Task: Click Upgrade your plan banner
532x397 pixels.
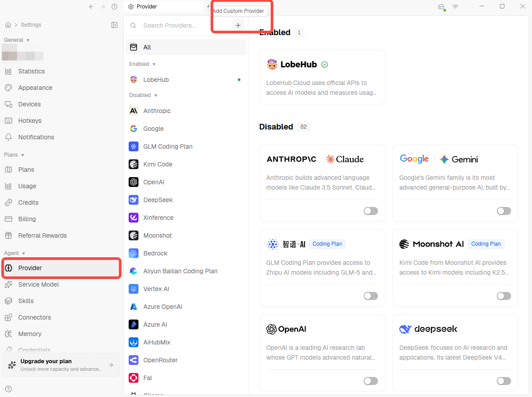Action: click(61, 365)
